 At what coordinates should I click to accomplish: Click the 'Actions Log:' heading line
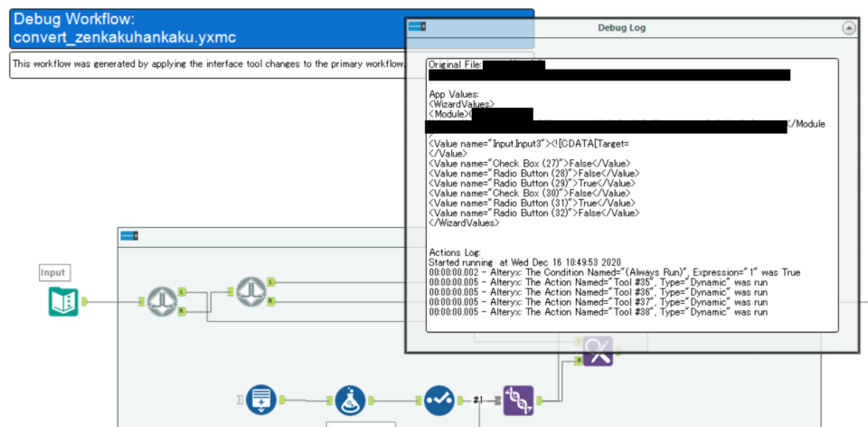pos(455,252)
